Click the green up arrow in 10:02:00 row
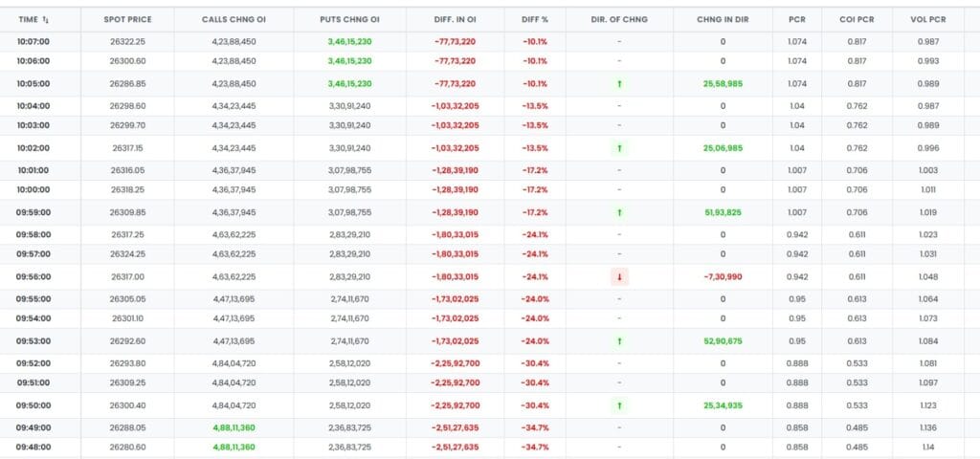Image resolution: width=980 pixels, height=459 pixels. coord(619,148)
